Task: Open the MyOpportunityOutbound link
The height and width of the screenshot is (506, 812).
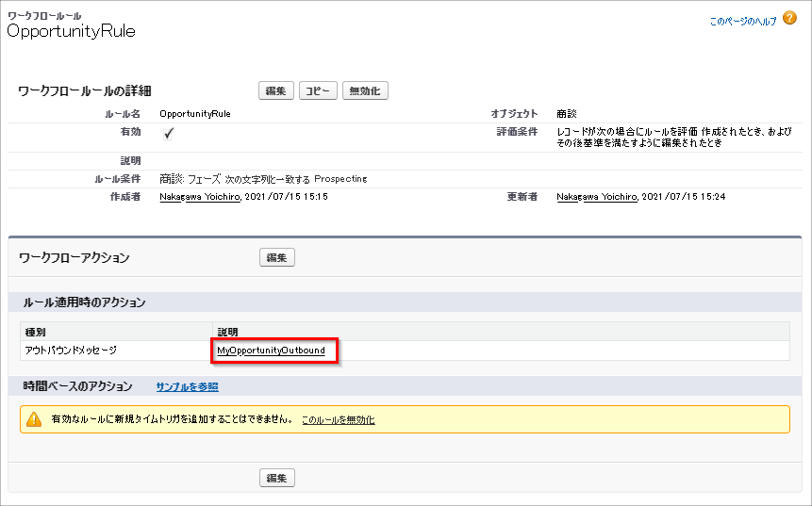Action: point(271,351)
